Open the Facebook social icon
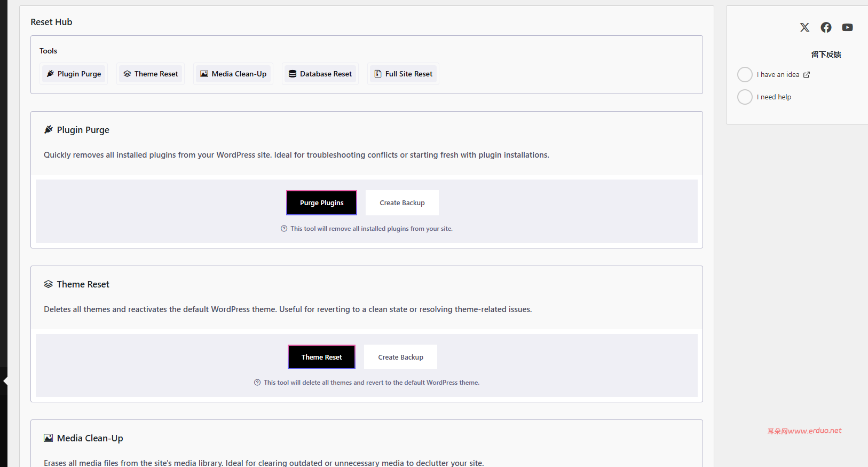Viewport: 868px width, 467px height. coord(826,27)
